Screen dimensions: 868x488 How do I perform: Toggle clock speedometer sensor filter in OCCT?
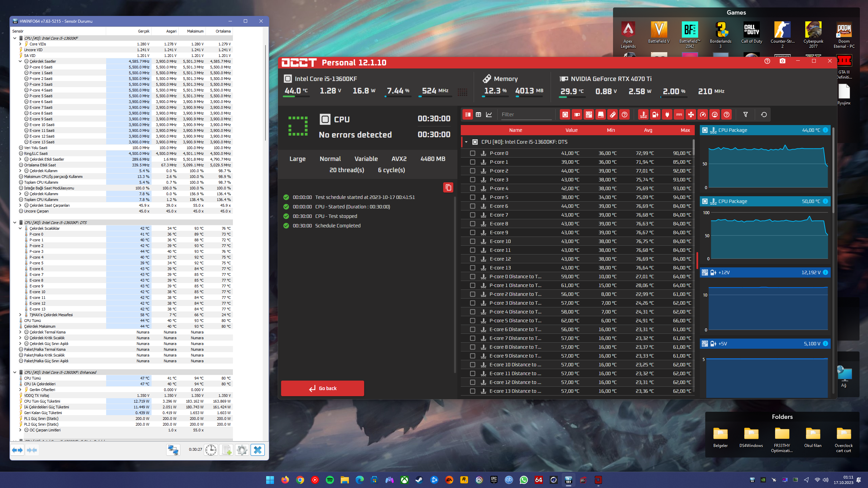point(703,115)
